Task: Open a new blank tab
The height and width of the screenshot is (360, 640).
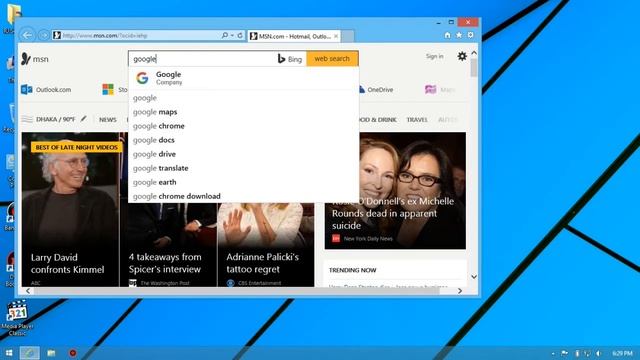Action: [x=348, y=36]
